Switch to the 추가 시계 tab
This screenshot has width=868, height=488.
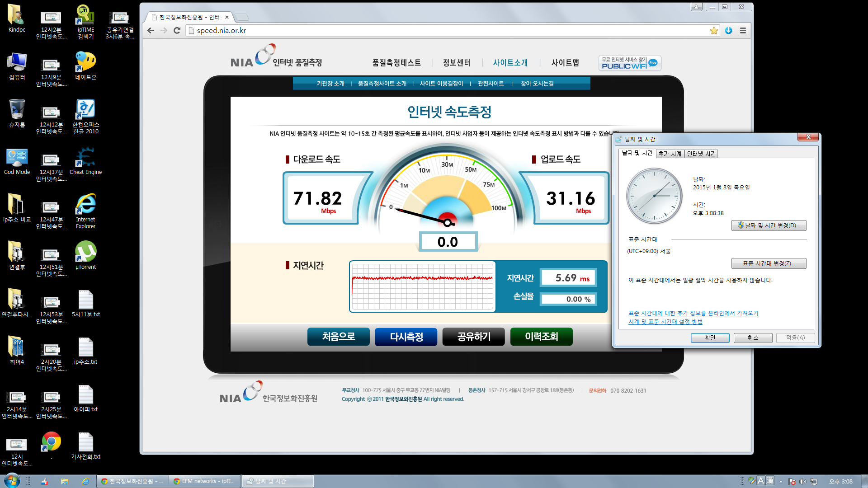pyautogui.click(x=670, y=154)
